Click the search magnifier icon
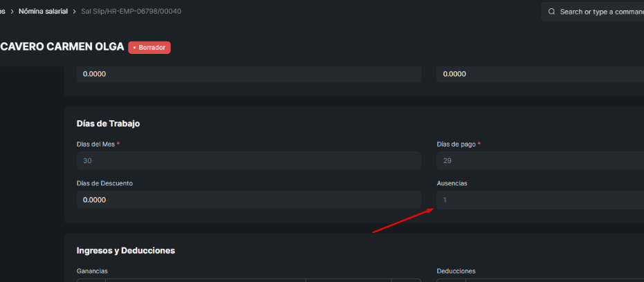 (551, 12)
